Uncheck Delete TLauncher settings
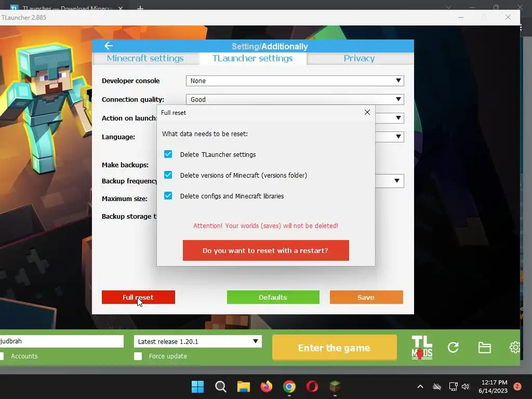Image resolution: width=532 pixels, height=399 pixels. [168, 154]
